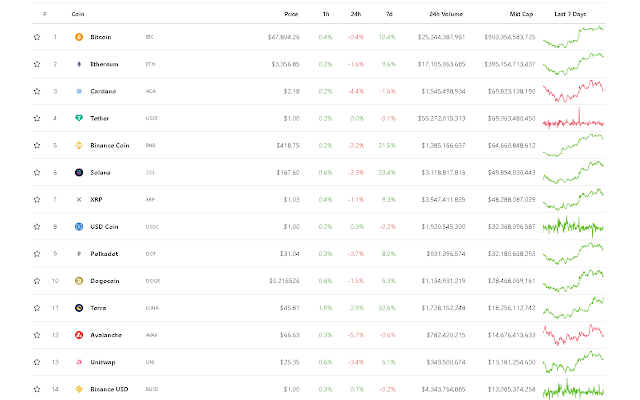Sort by Mkt Cap column header

521,14
